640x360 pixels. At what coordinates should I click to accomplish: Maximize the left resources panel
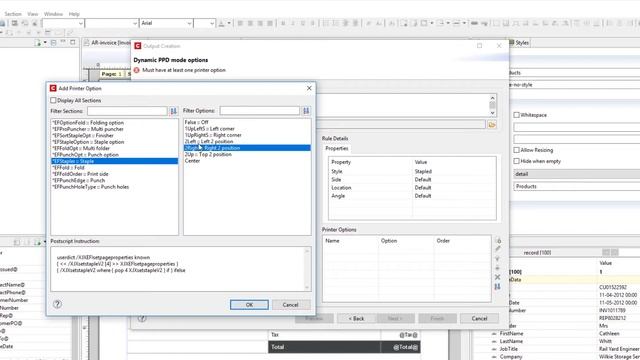(73, 42)
